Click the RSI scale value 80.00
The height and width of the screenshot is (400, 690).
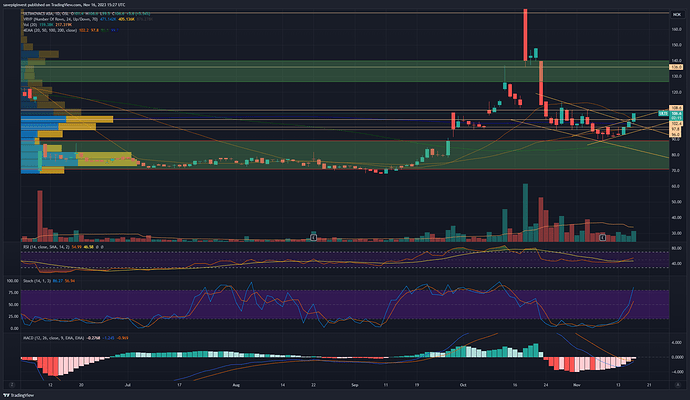[x=676, y=248]
